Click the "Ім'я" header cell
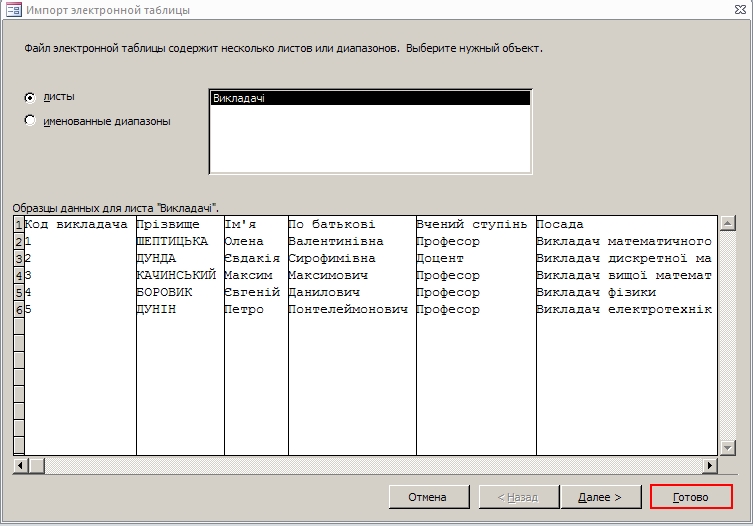 tap(256, 224)
